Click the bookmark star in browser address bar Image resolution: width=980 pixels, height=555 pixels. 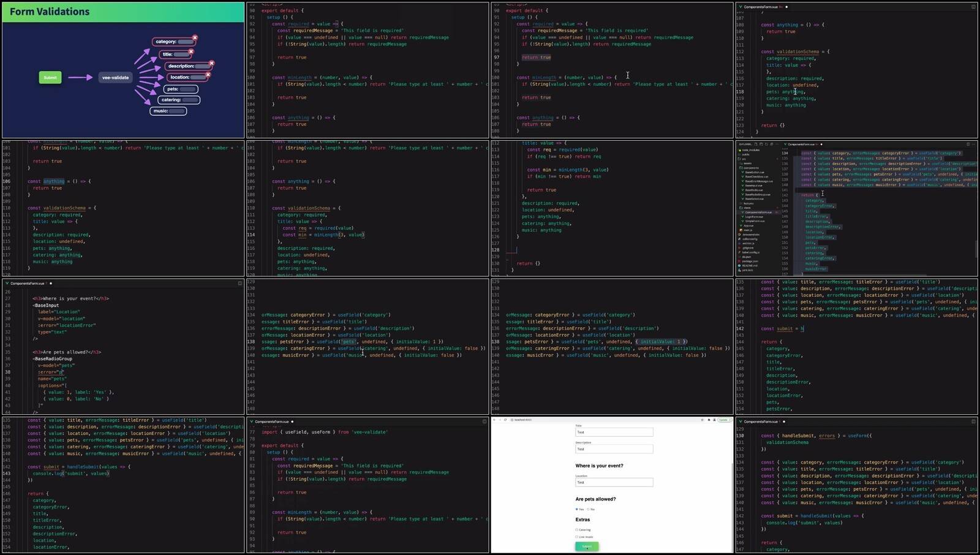702,420
